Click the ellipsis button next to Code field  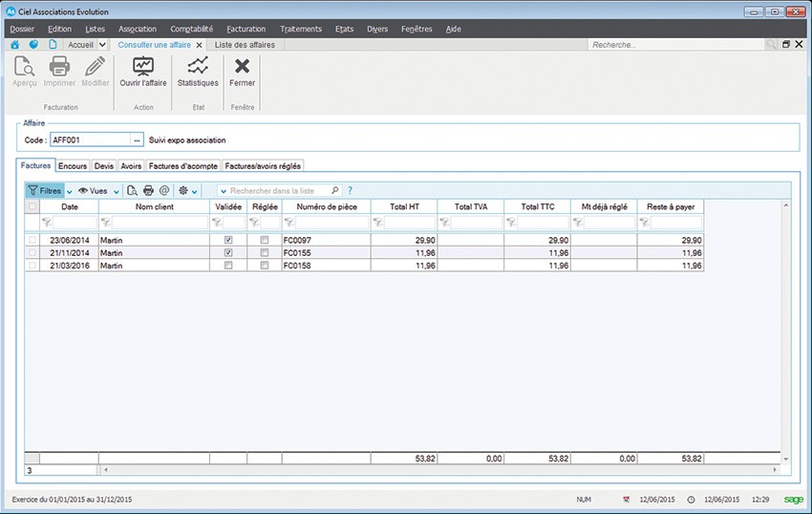click(137, 140)
